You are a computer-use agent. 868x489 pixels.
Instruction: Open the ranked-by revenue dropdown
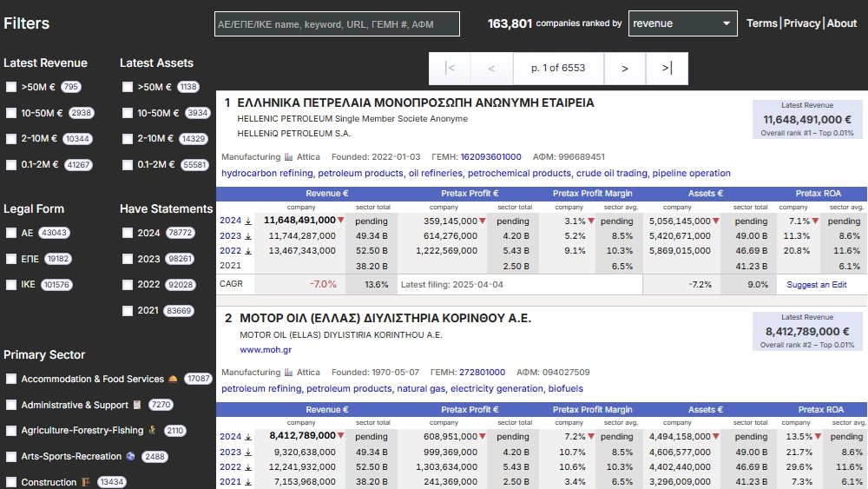682,23
